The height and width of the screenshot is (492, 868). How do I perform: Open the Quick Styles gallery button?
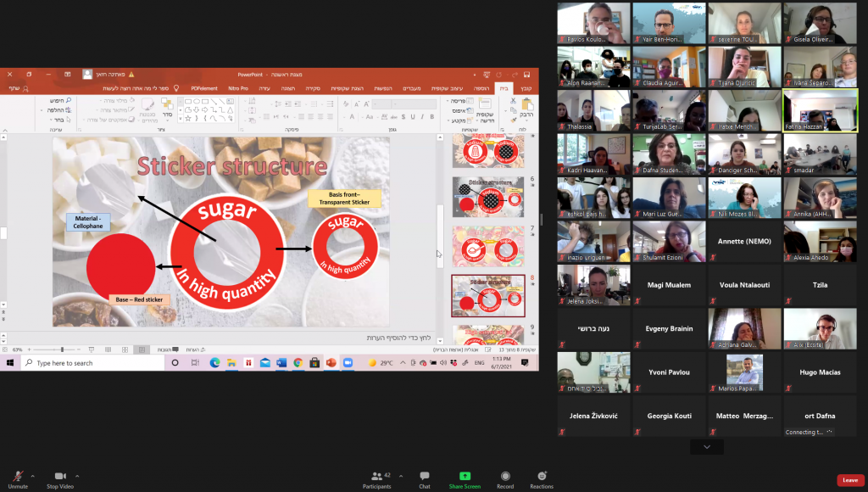(147, 109)
